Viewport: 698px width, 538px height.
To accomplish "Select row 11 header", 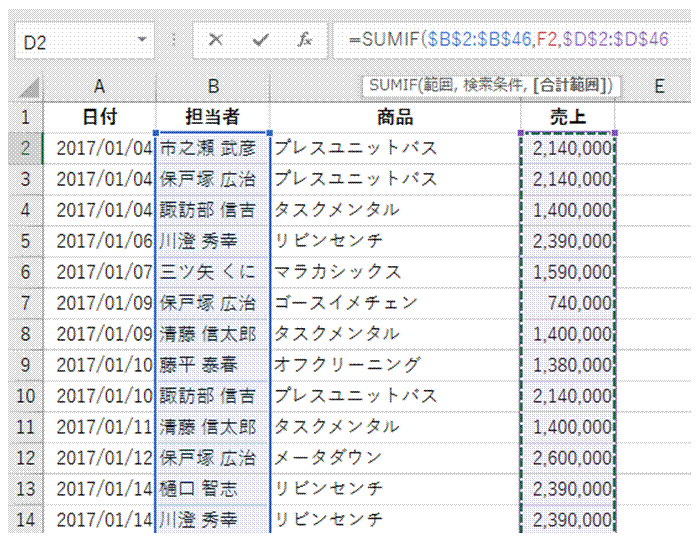I will (25, 427).
